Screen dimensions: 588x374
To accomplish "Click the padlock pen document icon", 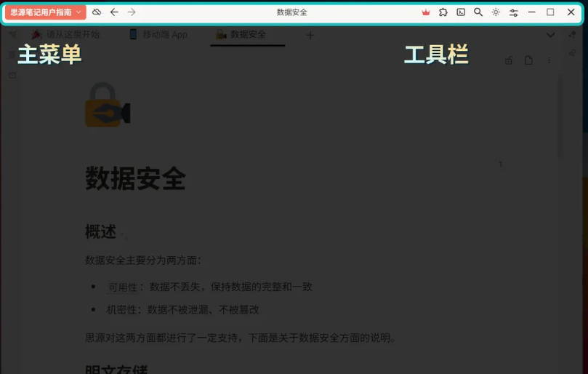I will (x=108, y=105).
